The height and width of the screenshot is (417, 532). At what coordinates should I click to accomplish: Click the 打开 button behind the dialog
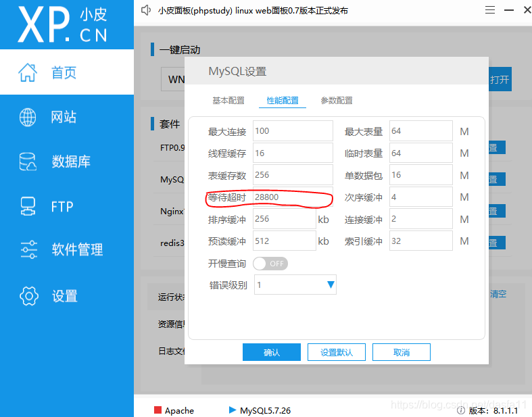[x=500, y=79]
